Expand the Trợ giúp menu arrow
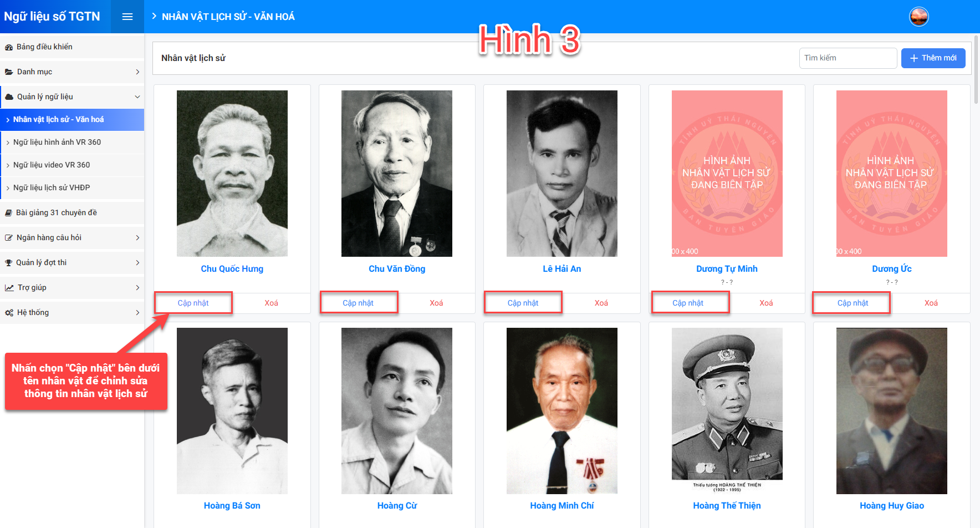 [137, 288]
